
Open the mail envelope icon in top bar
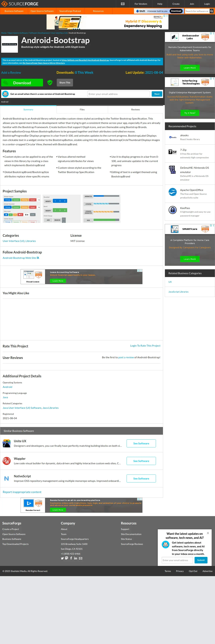[x=123, y=4]
